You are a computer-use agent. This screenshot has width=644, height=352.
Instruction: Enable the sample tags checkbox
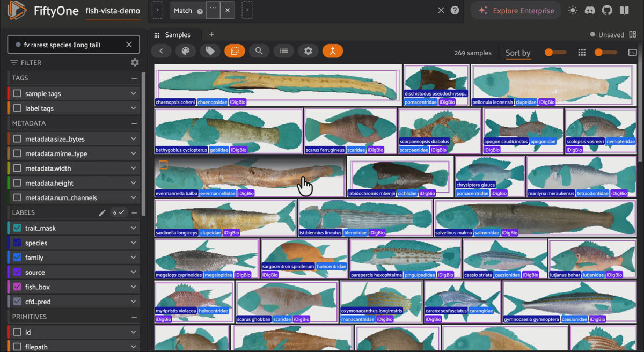(x=18, y=93)
